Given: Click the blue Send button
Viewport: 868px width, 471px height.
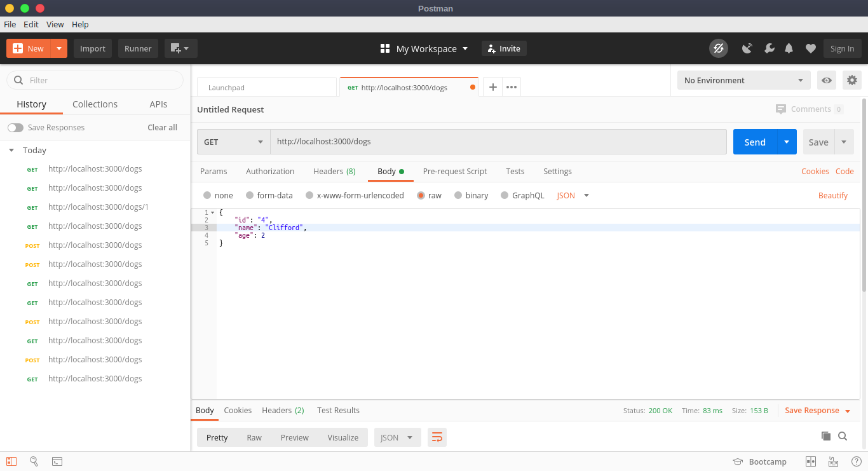Looking at the screenshot, I should 755,142.
